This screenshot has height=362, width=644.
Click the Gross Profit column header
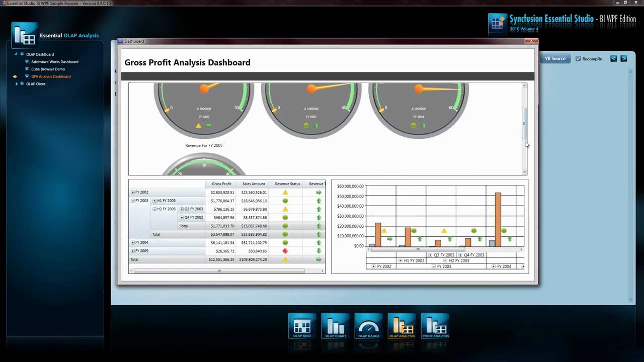(x=221, y=184)
